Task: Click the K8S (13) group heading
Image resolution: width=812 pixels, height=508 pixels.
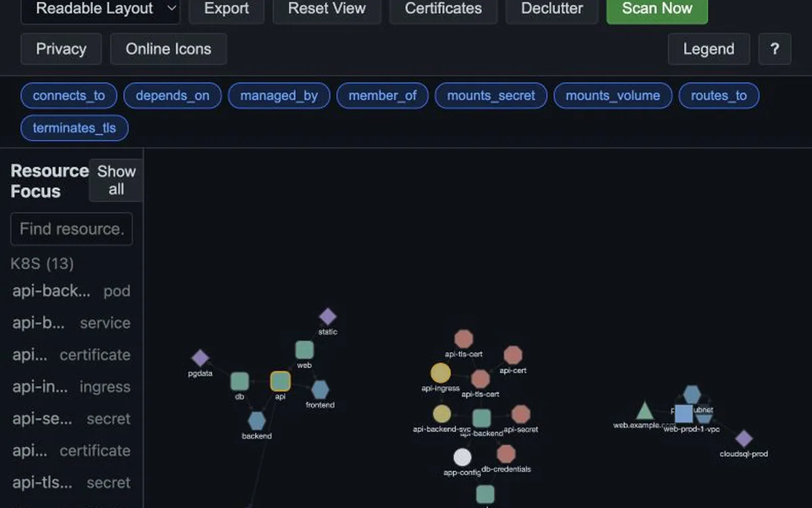Action: tap(42, 263)
